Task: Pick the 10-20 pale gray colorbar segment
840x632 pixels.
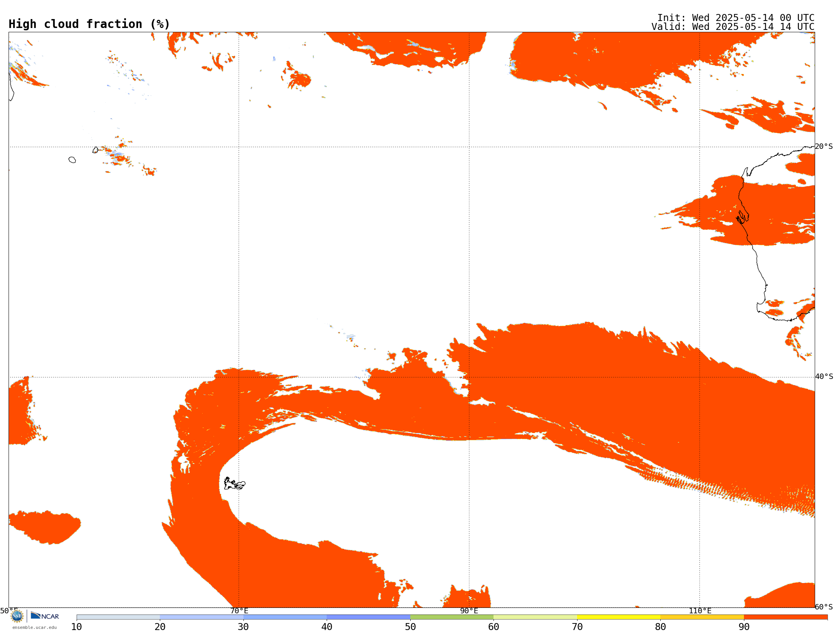Action: pos(118,617)
